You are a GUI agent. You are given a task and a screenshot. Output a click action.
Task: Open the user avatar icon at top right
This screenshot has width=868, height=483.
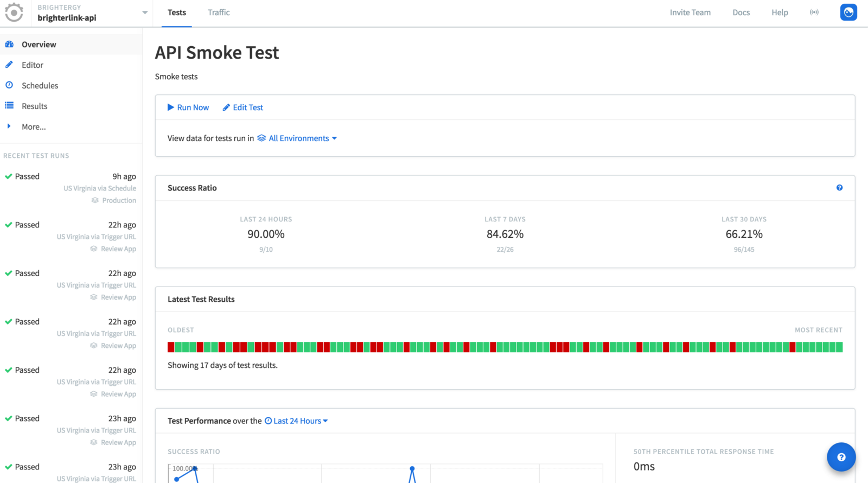click(848, 12)
